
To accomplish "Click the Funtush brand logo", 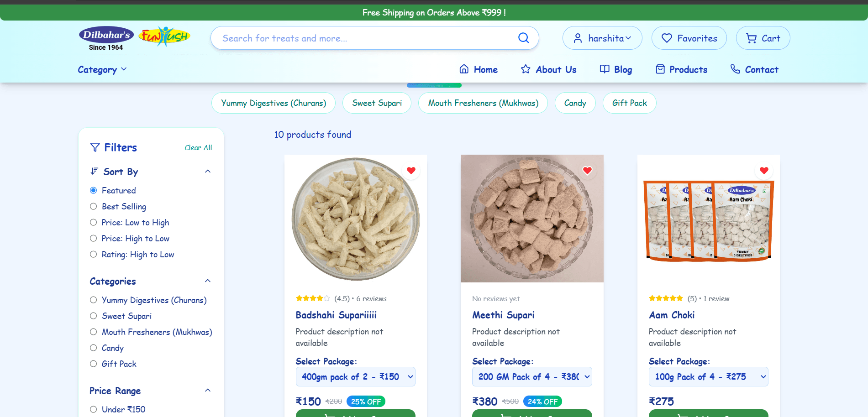I will click(x=164, y=36).
